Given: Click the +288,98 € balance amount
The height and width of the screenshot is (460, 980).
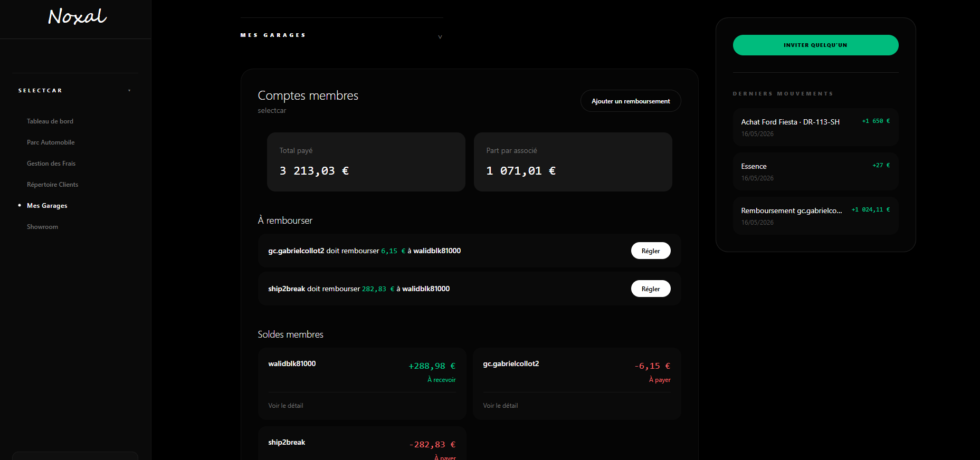Looking at the screenshot, I should 432,366.
